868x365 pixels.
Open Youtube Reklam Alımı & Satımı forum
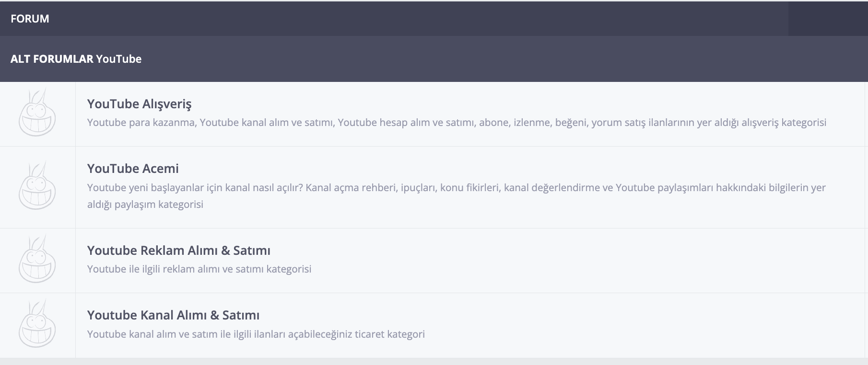[178, 251]
